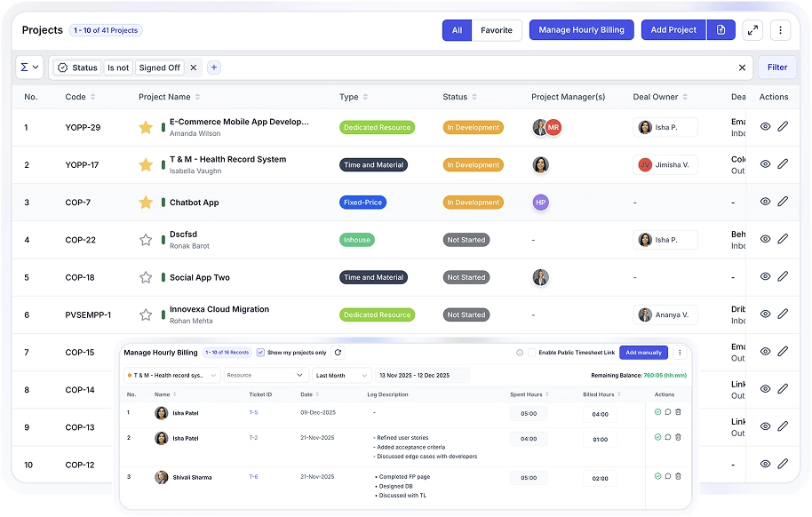This screenshot has height=517, width=812.
Task: Unfavorite the Chatbot App star
Action: [x=146, y=203]
